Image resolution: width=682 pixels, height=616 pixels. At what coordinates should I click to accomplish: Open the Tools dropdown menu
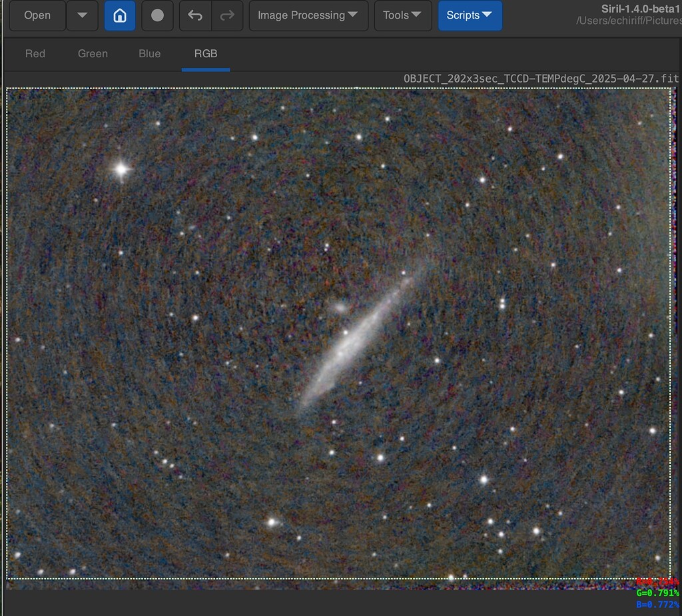(x=402, y=15)
